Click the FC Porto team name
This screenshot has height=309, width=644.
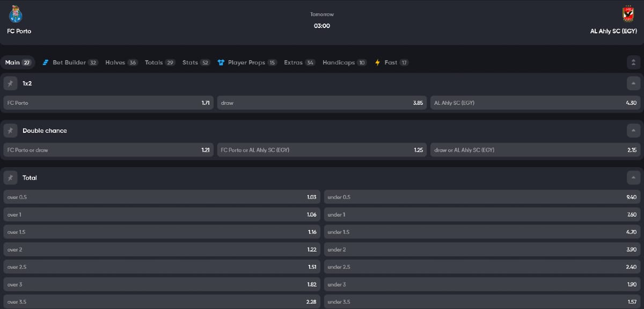(x=19, y=31)
